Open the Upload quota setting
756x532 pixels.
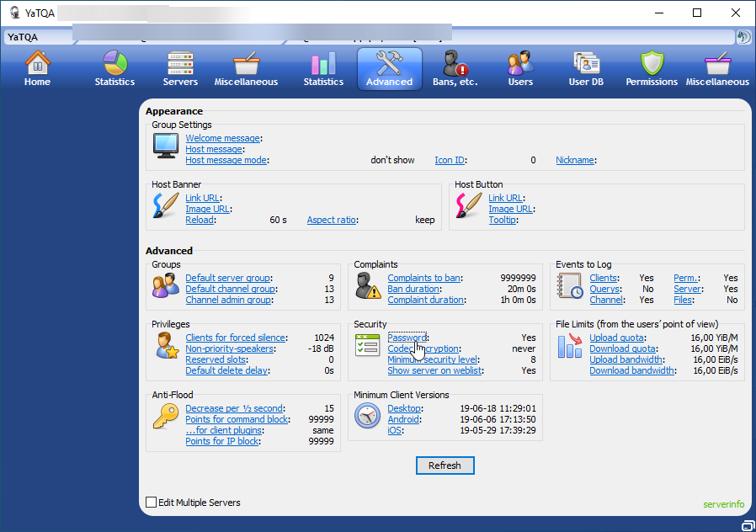click(x=616, y=338)
